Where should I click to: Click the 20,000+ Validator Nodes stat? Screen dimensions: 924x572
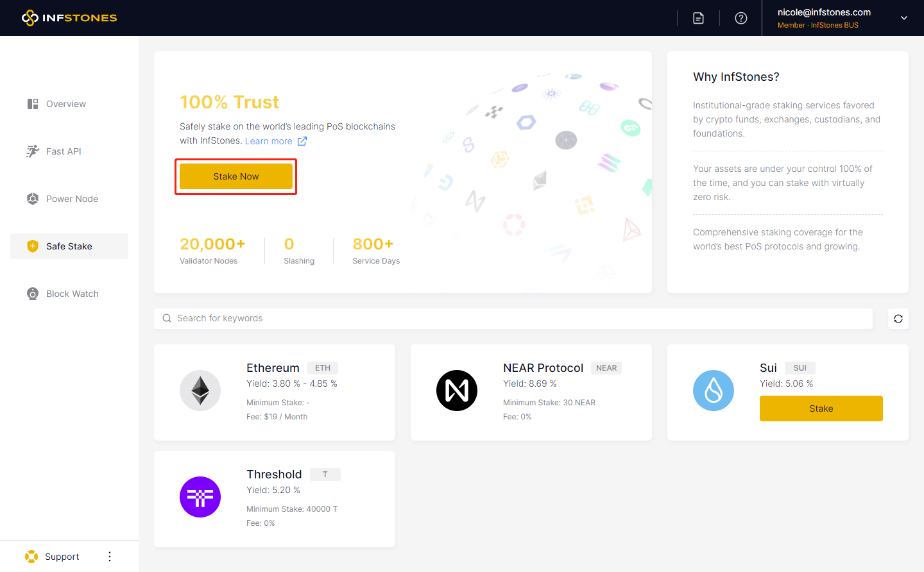pyautogui.click(x=212, y=251)
